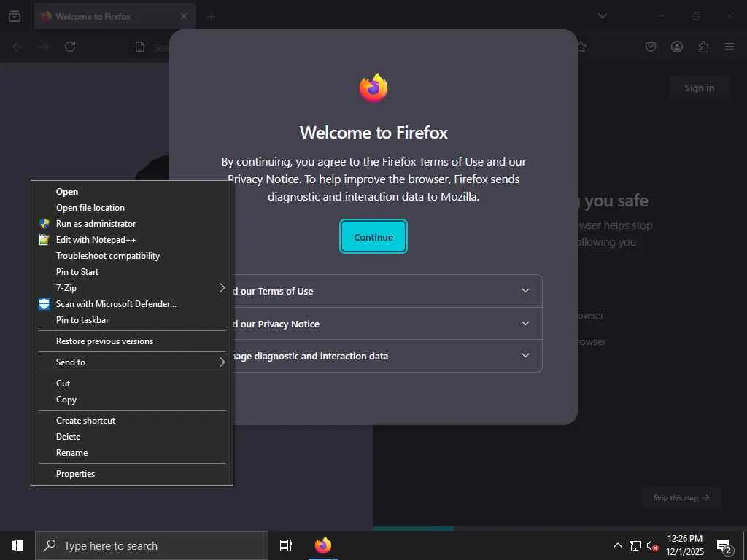Select Pin to Start

(132, 272)
